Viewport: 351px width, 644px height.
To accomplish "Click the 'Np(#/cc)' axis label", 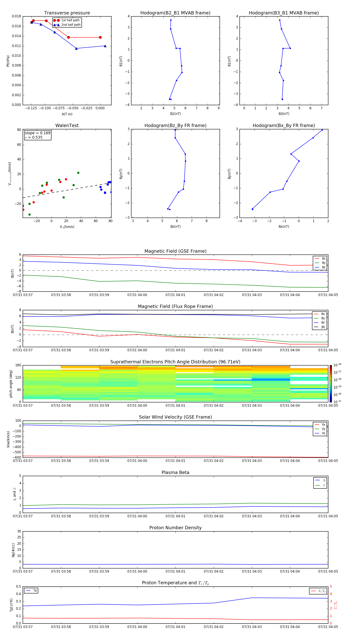I will coord(13,550).
